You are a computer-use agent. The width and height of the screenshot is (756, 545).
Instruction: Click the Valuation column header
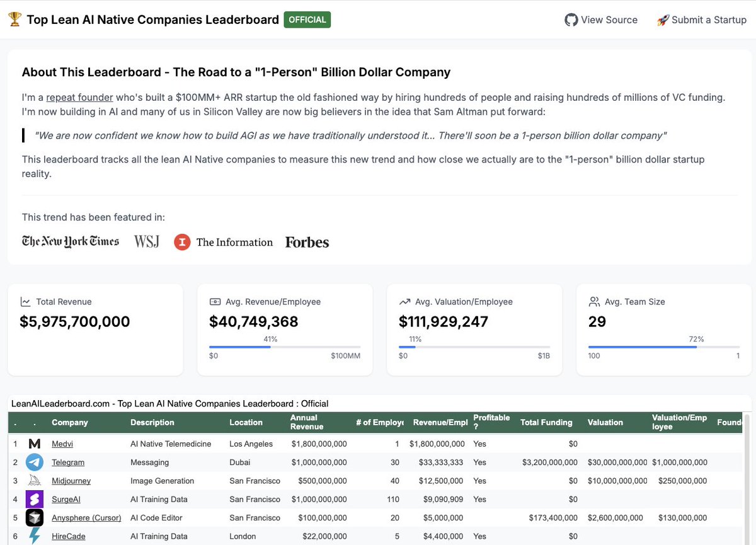click(x=605, y=423)
